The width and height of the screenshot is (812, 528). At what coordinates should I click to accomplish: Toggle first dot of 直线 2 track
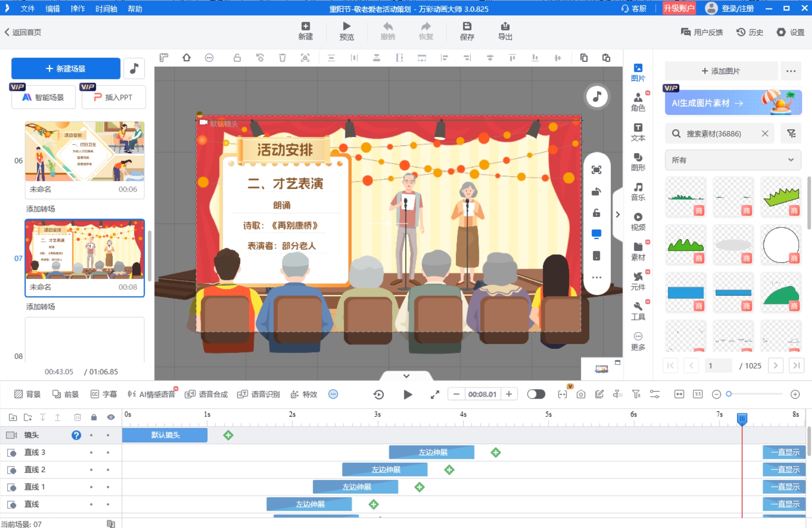(91, 470)
